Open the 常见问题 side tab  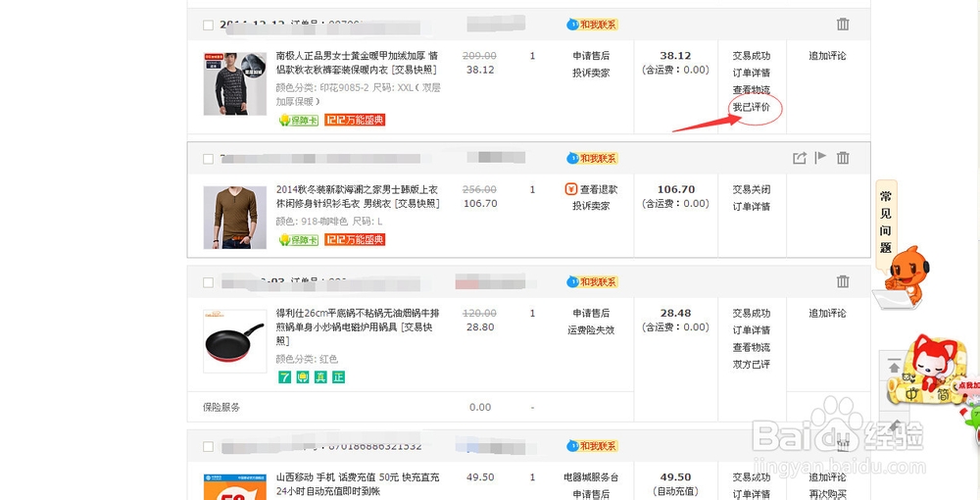point(886,222)
